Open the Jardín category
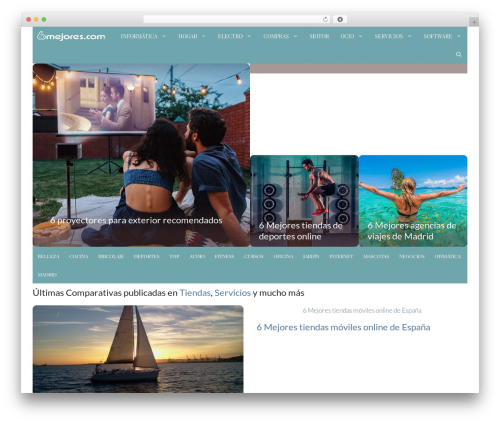Screen dimensions: 500x423 311,256
